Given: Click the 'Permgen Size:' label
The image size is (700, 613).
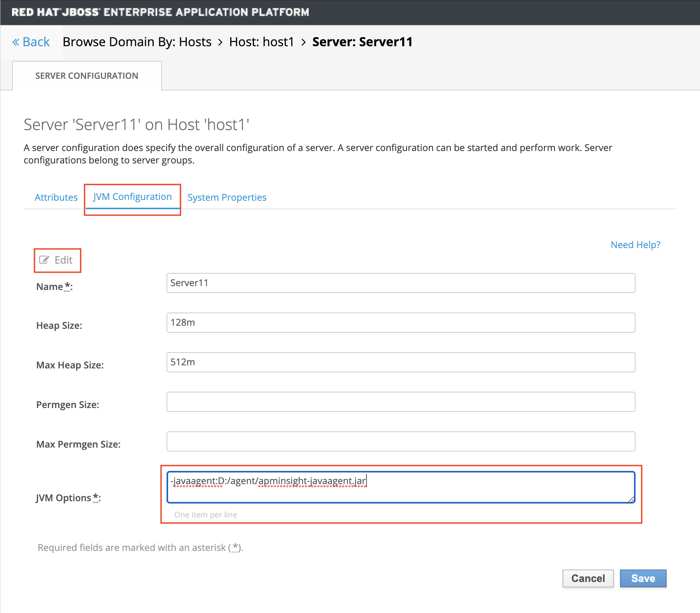Looking at the screenshot, I should point(68,405).
